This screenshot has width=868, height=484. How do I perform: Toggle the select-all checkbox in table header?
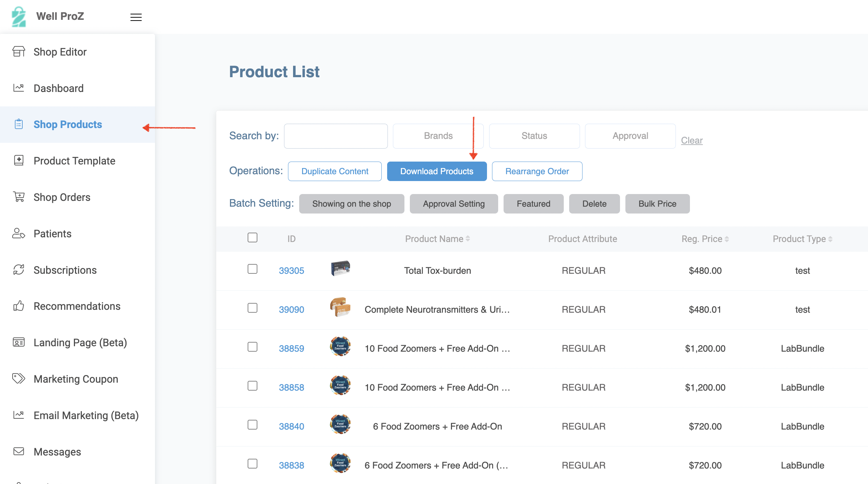(x=252, y=238)
